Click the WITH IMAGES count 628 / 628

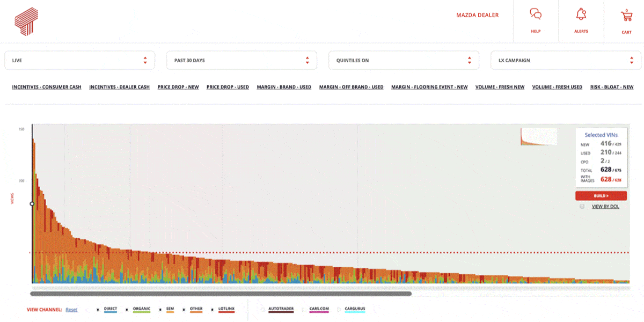click(x=611, y=179)
